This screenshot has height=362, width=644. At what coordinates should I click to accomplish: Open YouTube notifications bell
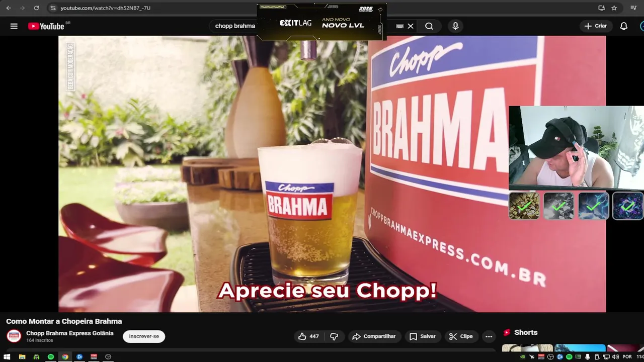click(x=624, y=26)
